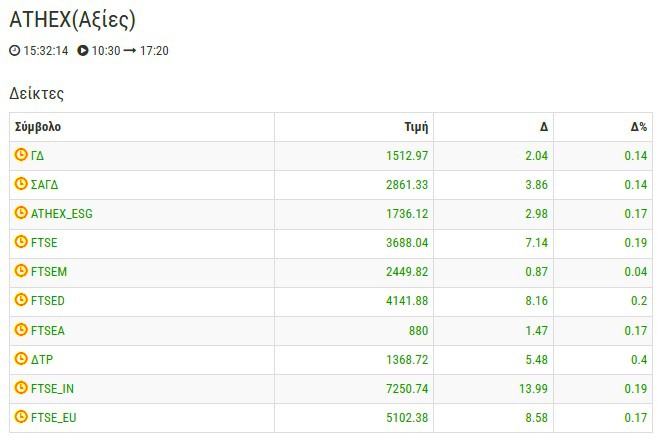Open the FTSE index symbol link
The image size is (659, 439).
click(44, 243)
